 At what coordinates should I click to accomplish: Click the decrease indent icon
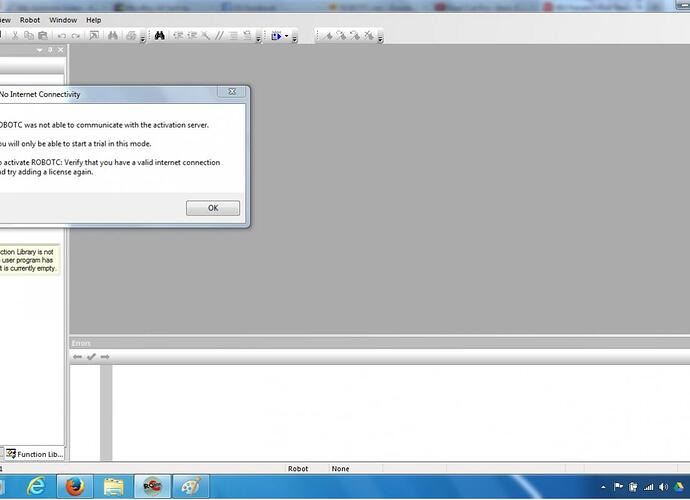pos(178,36)
